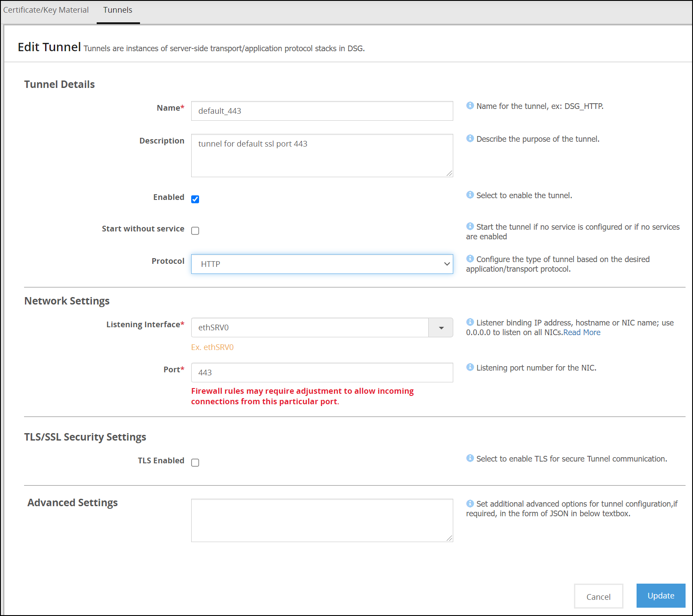This screenshot has height=616, width=693.
Task: Click info icon for Start the tunnel hint
Action: (x=470, y=226)
